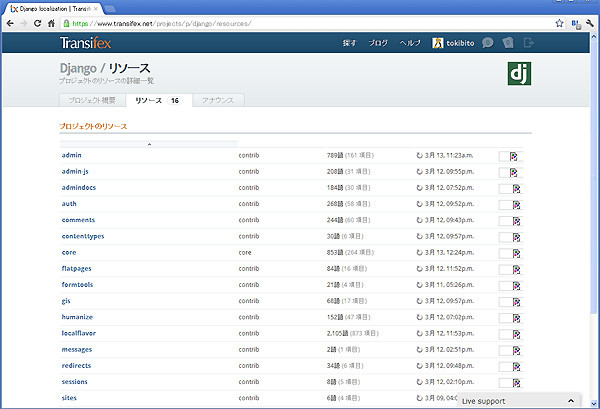600x409 pixels.
Task: Click translate icon for admin-js row
Action: 513,173
